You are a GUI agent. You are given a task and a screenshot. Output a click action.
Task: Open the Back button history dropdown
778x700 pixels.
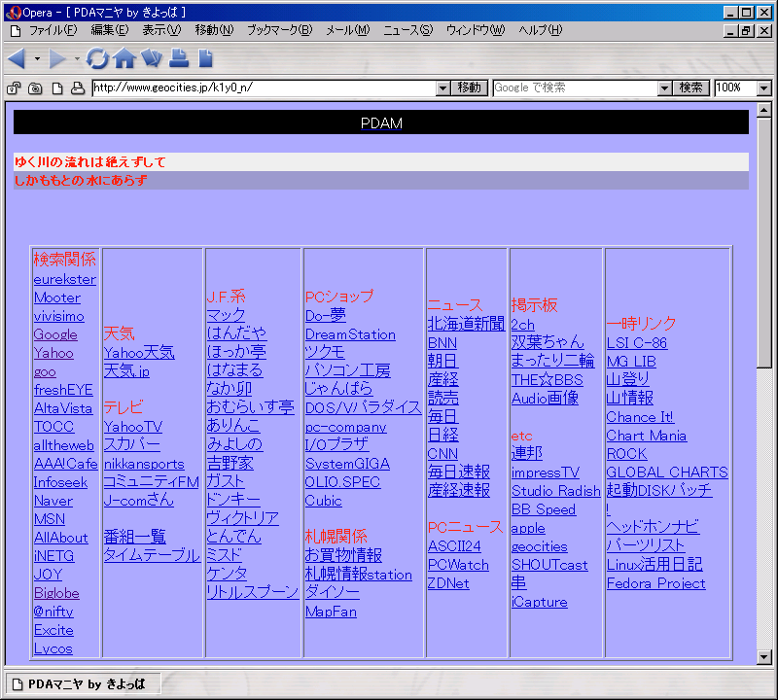click(x=37, y=59)
